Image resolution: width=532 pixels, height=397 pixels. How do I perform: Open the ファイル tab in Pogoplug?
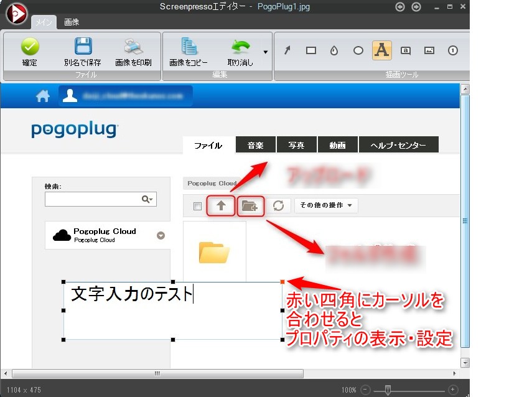click(208, 145)
